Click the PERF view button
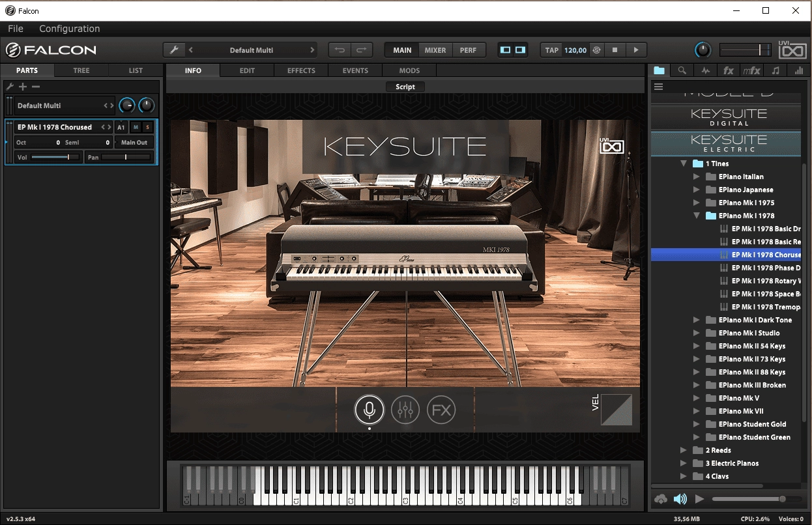The width and height of the screenshot is (812, 525). pos(468,50)
